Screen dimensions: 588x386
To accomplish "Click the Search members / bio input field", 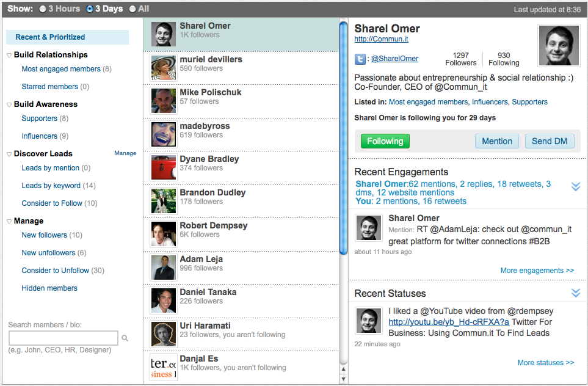I will [64, 338].
